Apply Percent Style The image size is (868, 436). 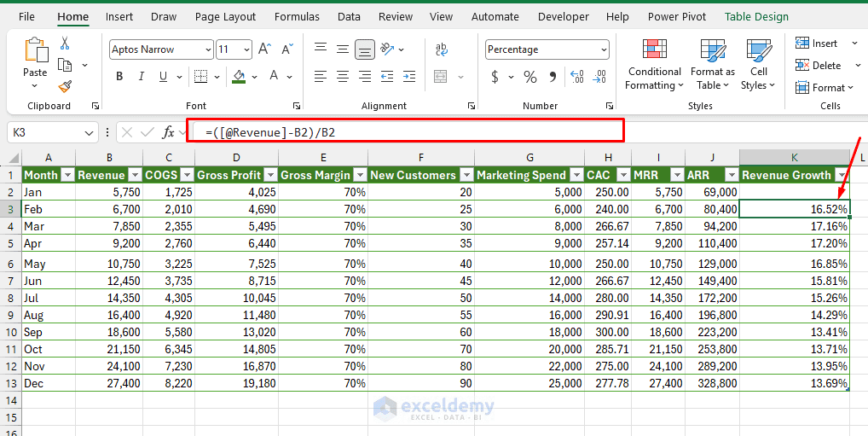tap(529, 77)
